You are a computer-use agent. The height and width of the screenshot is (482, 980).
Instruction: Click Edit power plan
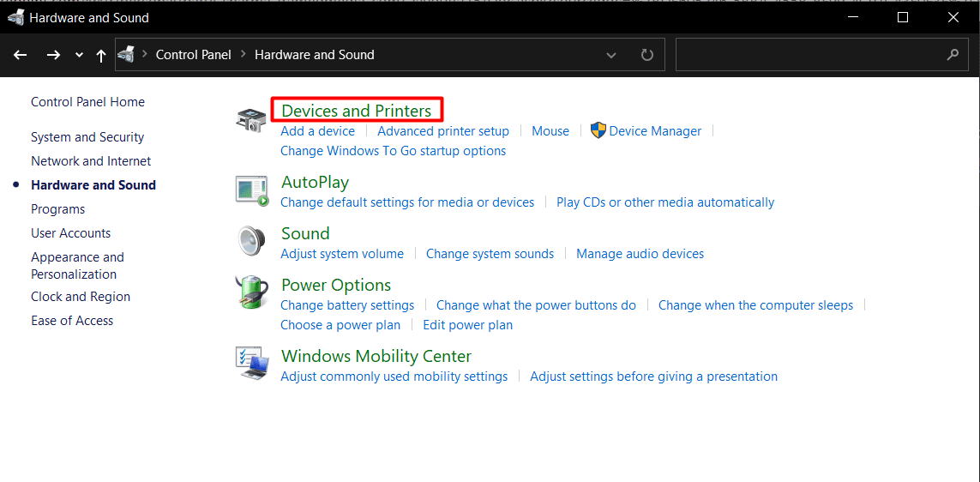pyautogui.click(x=467, y=325)
